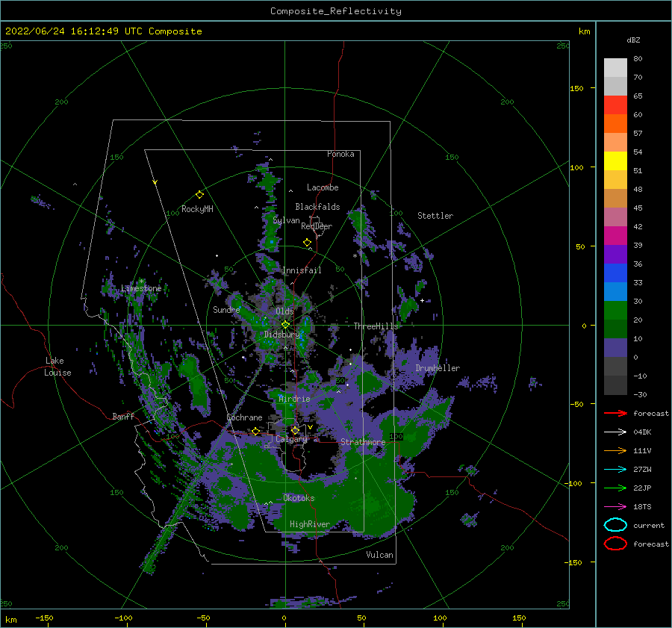Click the Sundre city label
672x628 pixels.
pyautogui.click(x=226, y=309)
